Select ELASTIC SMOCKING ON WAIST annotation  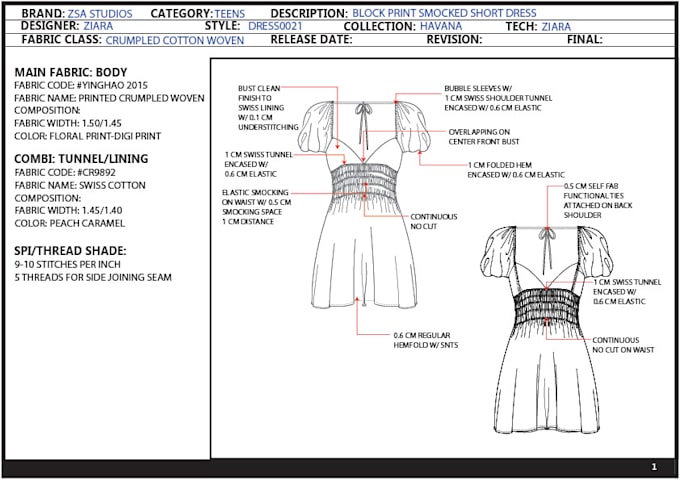256,207
